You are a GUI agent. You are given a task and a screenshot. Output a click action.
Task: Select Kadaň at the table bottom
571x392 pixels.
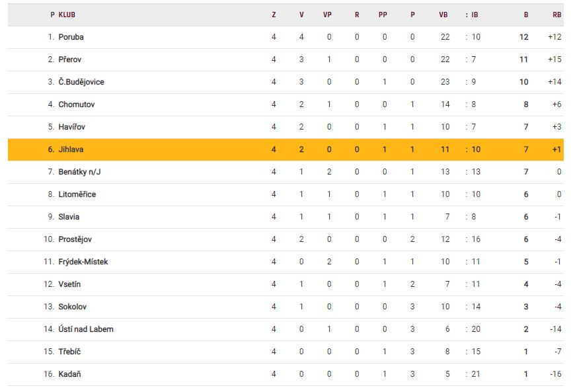[x=69, y=374]
